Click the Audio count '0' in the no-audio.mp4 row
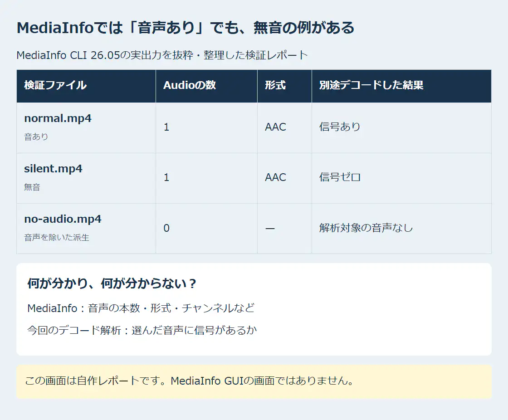 pyautogui.click(x=166, y=228)
